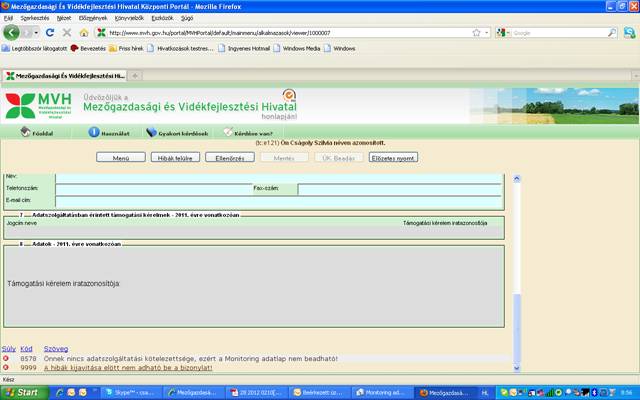Open the PDF document taskbar item

(257, 393)
